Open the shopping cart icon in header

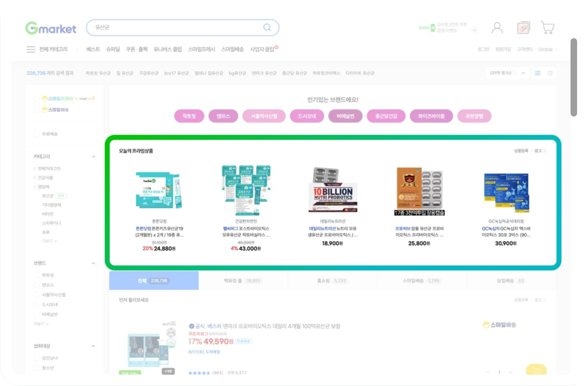coord(548,28)
